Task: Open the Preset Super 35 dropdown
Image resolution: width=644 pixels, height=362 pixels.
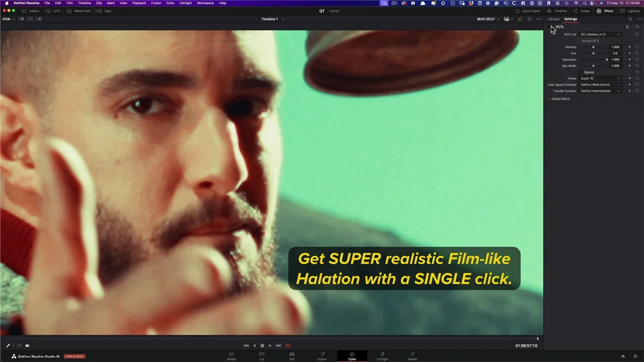Action: click(x=601, y=78)
